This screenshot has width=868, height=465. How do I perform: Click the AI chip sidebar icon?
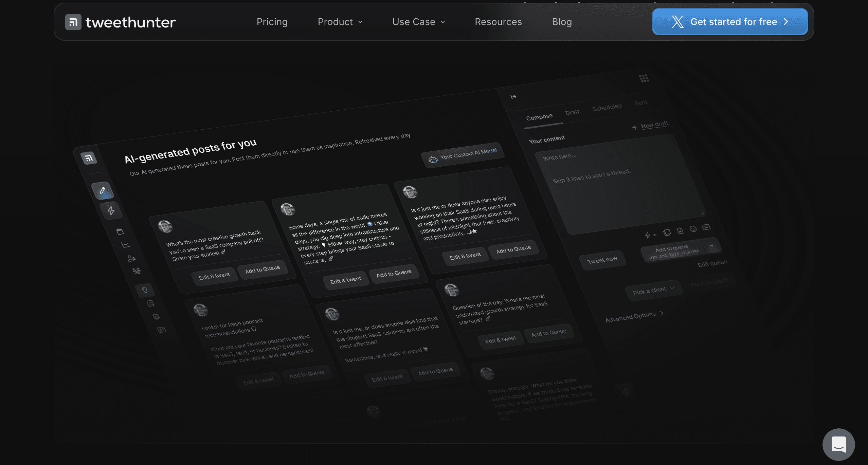pyautogui.click(x=156, y=316)
